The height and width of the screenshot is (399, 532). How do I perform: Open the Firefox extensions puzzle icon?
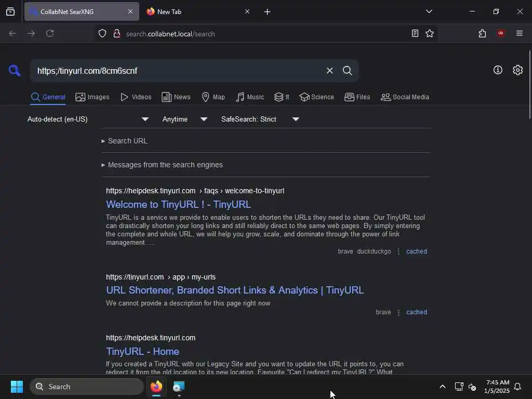click(x=482, y=33)
